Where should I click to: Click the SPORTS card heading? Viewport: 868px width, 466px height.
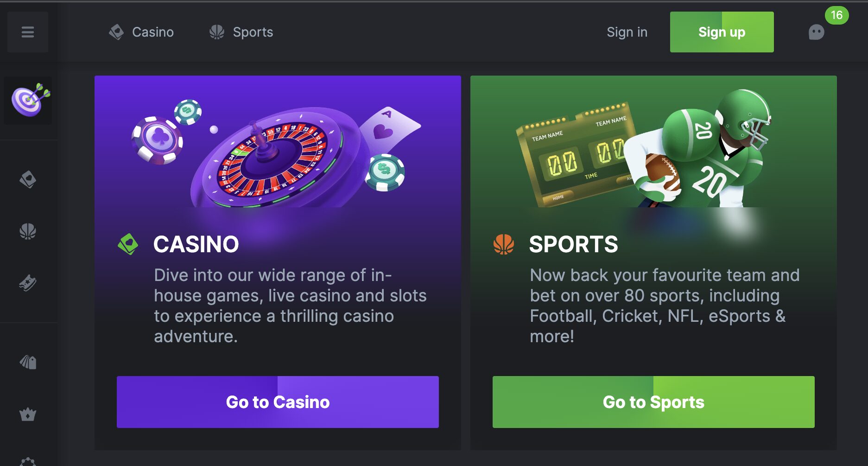(573, 244)
